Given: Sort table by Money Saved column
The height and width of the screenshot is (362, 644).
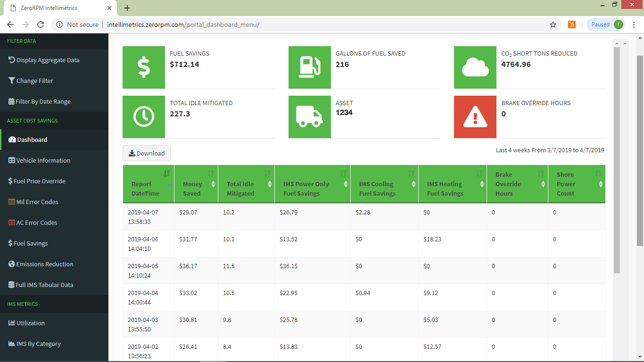Looking at the screenshot, I should [196, 184].
